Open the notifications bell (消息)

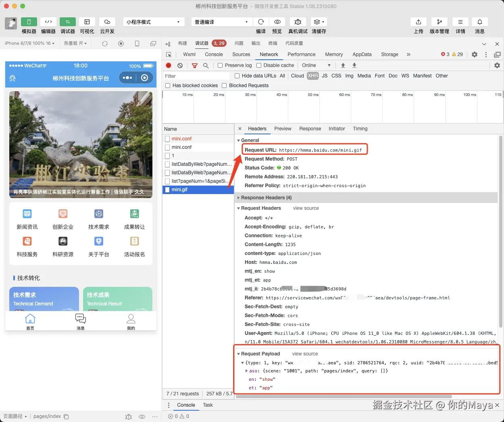pos(480,22)
